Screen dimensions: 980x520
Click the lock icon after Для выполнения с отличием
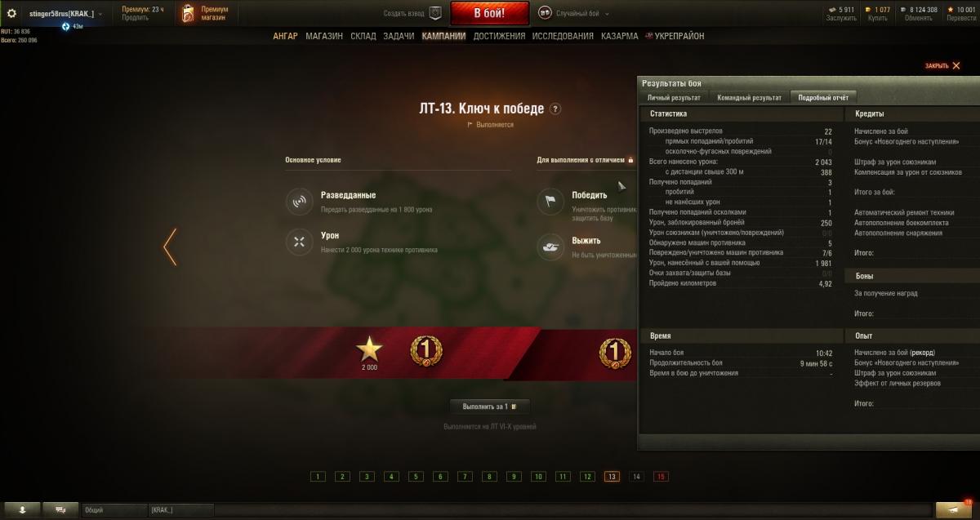click(x=631, y=160)
